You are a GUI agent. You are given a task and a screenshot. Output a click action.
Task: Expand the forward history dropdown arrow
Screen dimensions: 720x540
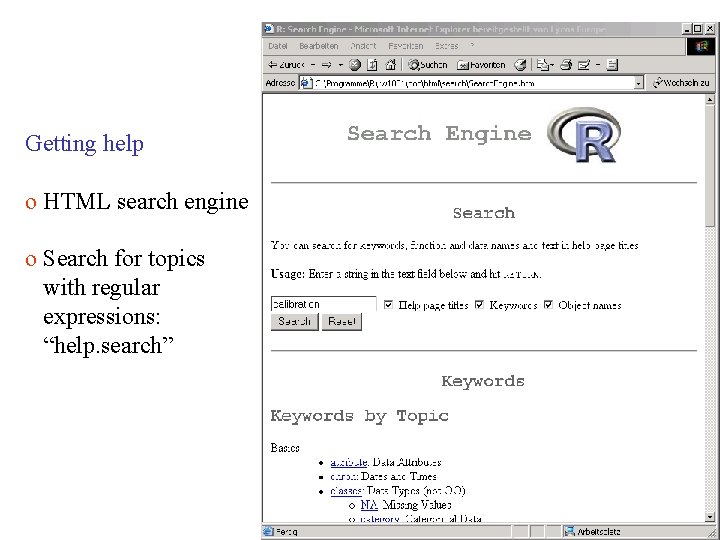tap(340, 65)
